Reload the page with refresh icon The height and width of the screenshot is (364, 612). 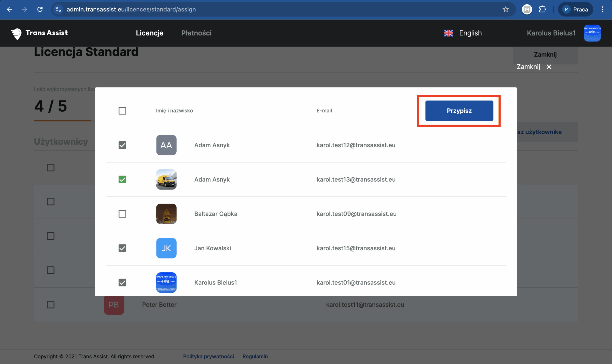(40, 9)
